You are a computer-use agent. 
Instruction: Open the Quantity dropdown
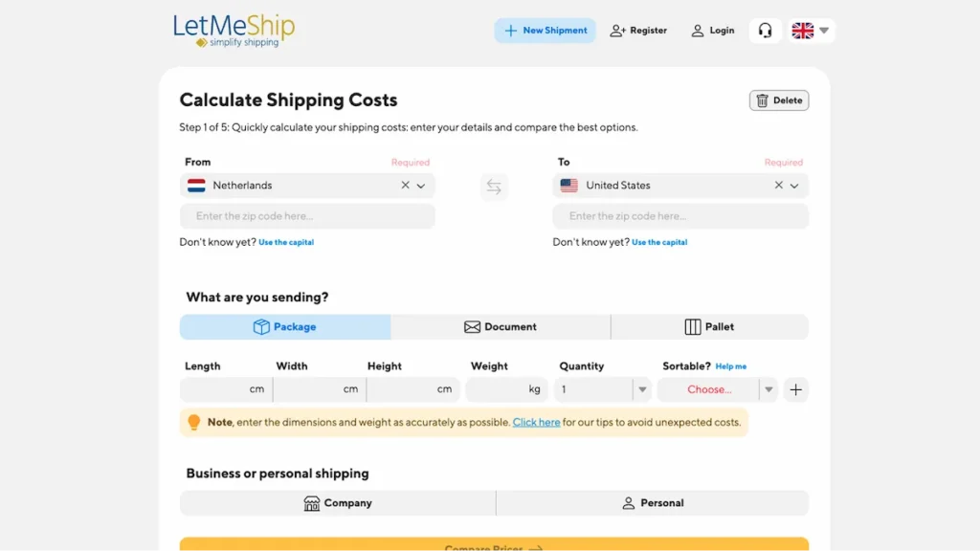(x=641, y=389)
